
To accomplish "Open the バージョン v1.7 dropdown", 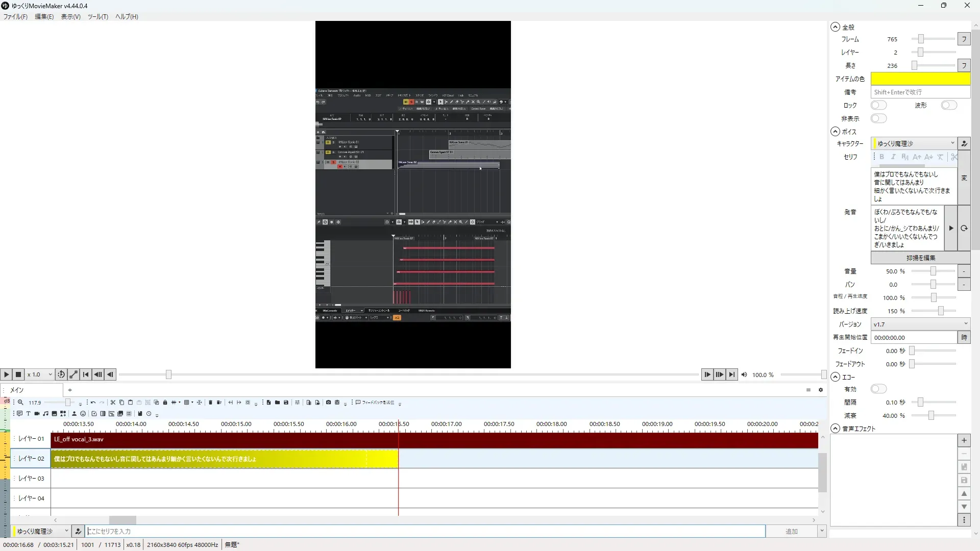I will coord(920,324).
